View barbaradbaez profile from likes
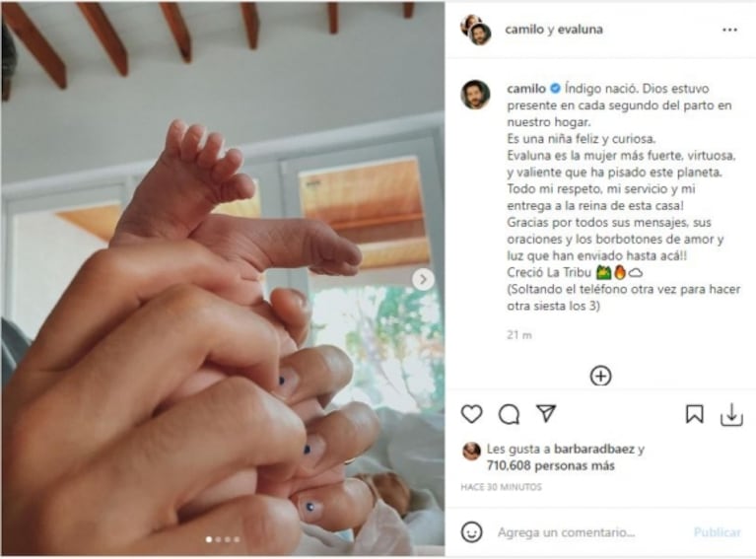This screenshot has width=756, height=559. point(594,449)
